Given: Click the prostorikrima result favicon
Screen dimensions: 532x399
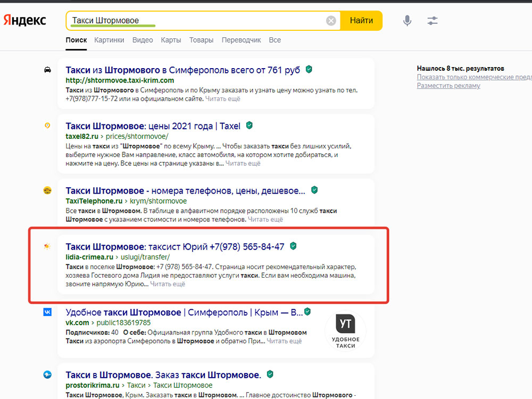Looking at the screenshot, I should pyautogui.click(x=47, y=375).
